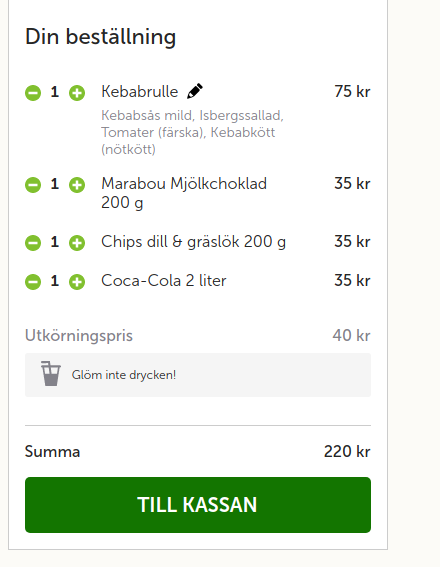The width and height of the screenshot is (440, 567).
Task: Decrease Kebabrulle quantity with minus icon
Action: click(x=33, y=93)
